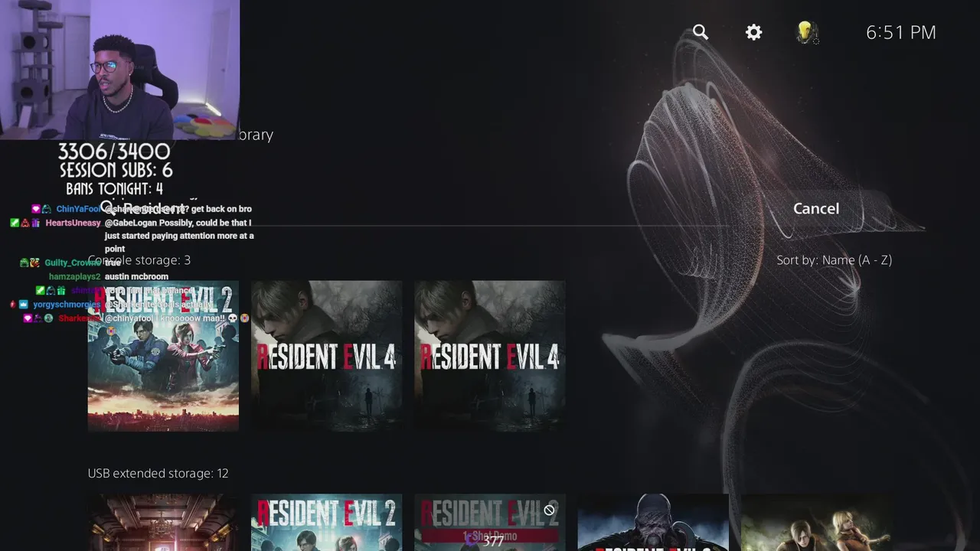Click the 'austin mcbroom' chat message
Screen dimensions: 980x551
136,276
